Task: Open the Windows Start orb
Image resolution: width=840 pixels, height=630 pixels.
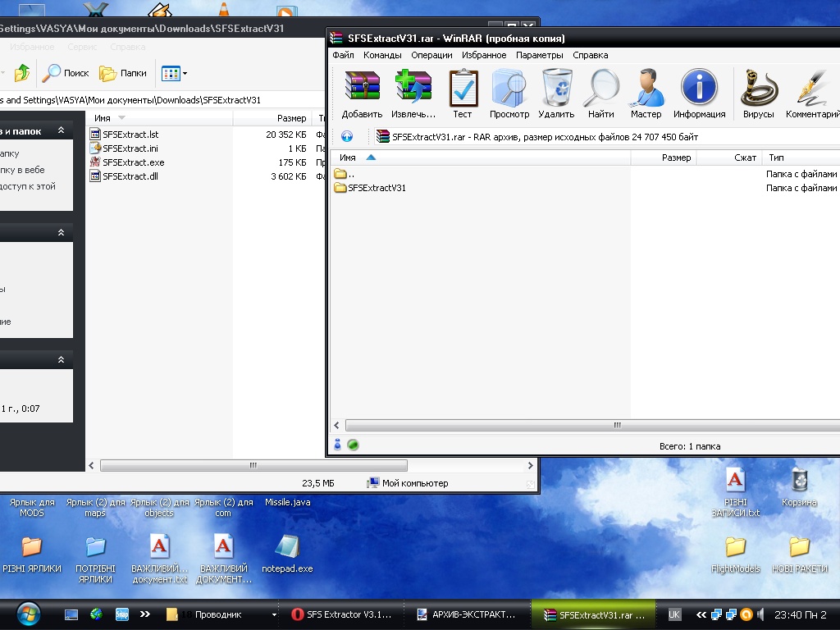Action: (x=29, y=614)
